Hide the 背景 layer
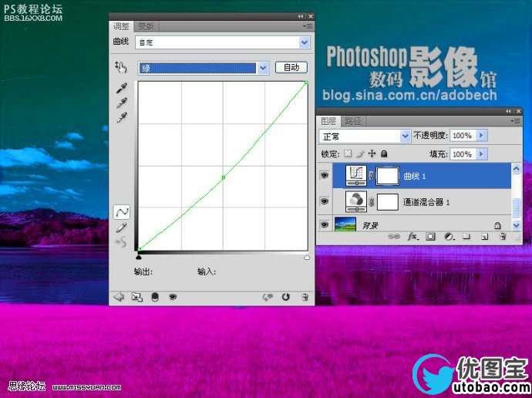This screenshot has height=398, width=532. 325,224
